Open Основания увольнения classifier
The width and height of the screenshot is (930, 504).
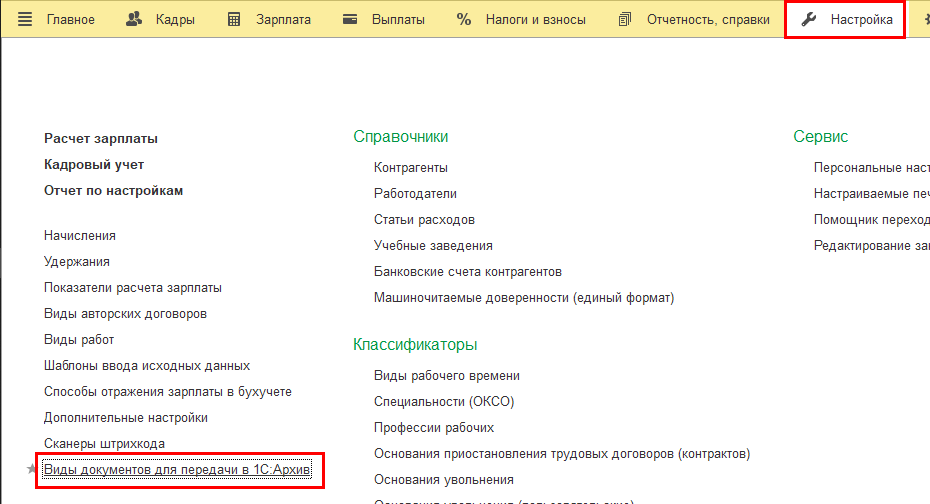[x=443, y=480]
